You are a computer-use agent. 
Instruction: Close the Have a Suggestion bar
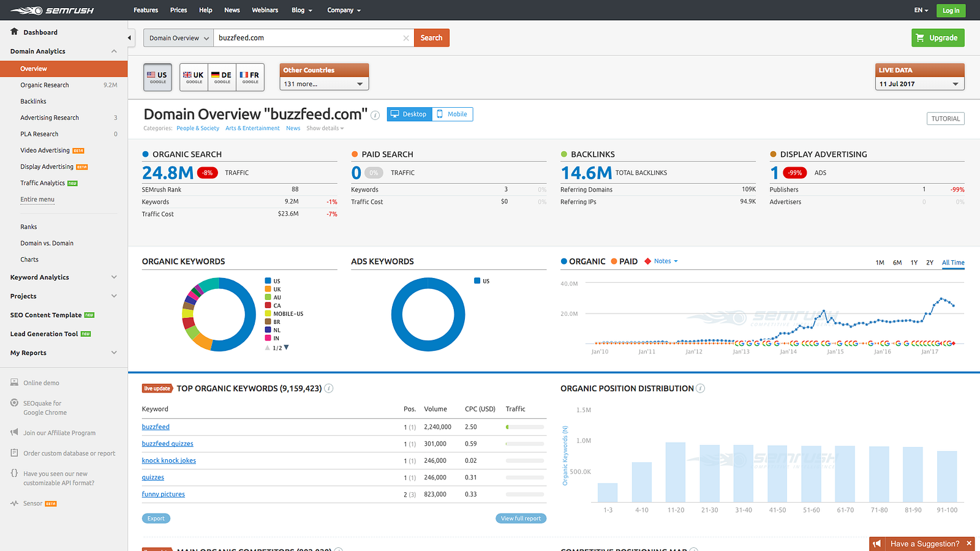pyautogui.click(x=969, y=543)
